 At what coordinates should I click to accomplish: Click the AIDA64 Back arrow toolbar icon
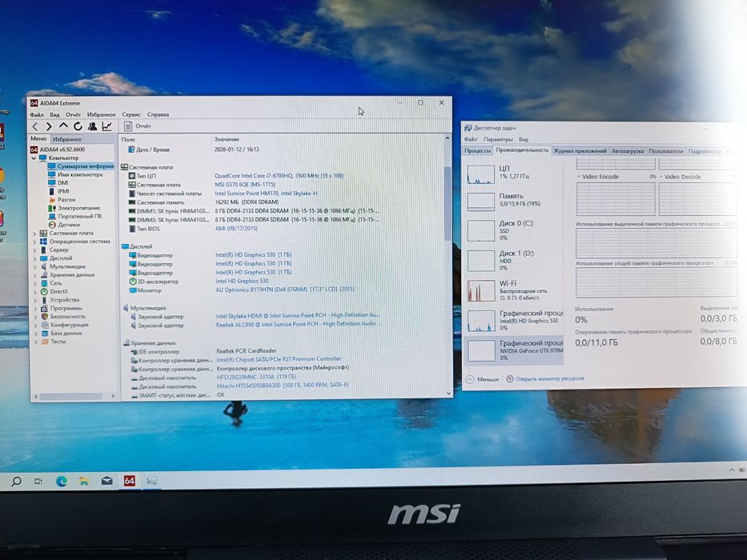(34, 126)
